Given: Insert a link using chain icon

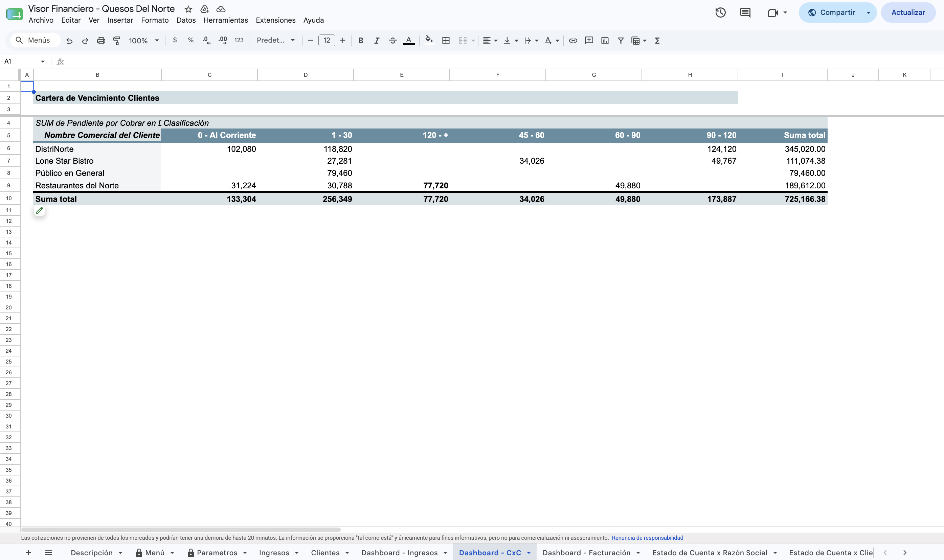Looking at the screenshot, I should coord(572,40).
